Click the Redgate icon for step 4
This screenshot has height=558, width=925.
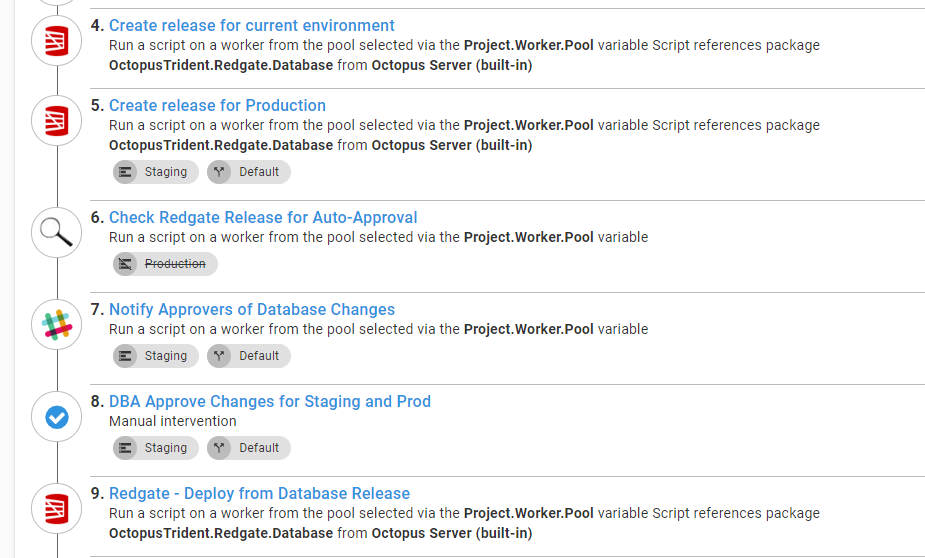pyautogui.click(x=57, y=41)
